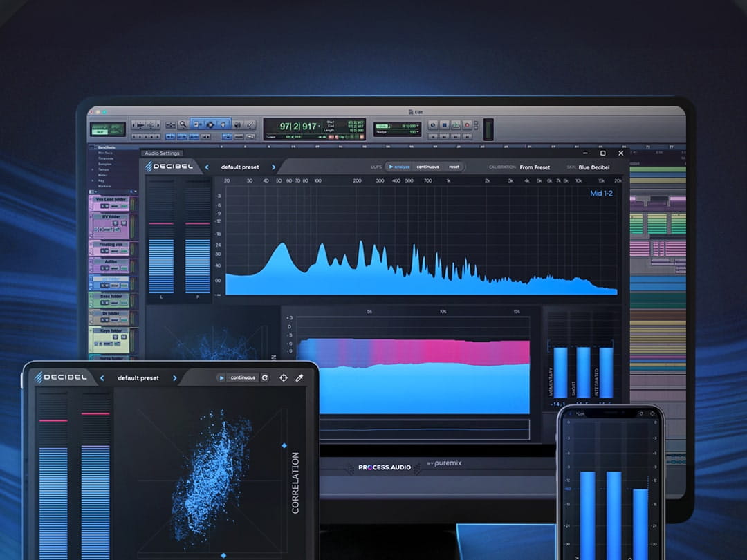Screen dimensions: 747x560
Task: Select the Keys folder track
Action: 111,330
